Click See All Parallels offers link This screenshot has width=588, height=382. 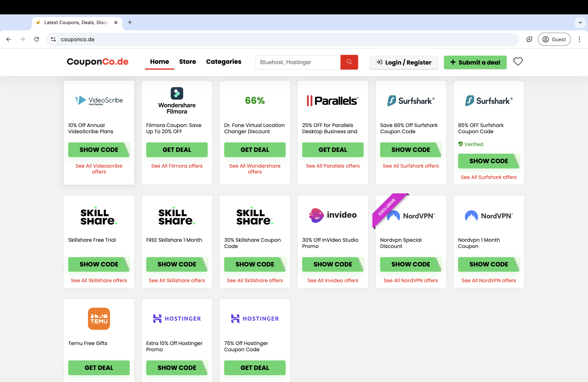coord(332,166)
